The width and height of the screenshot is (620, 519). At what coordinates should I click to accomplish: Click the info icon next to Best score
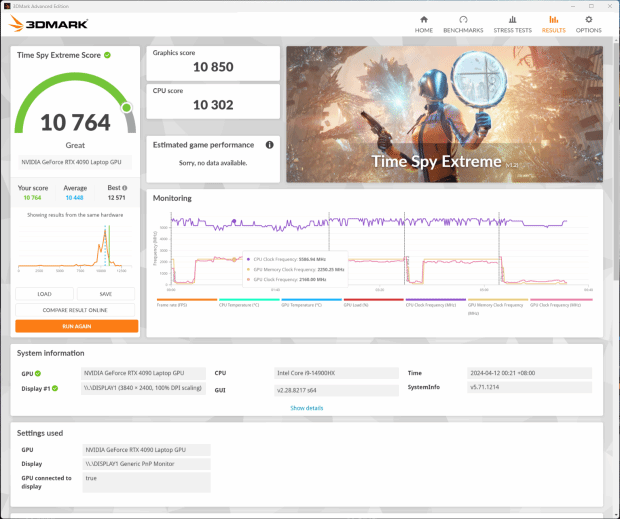click(x=125, y=188)
